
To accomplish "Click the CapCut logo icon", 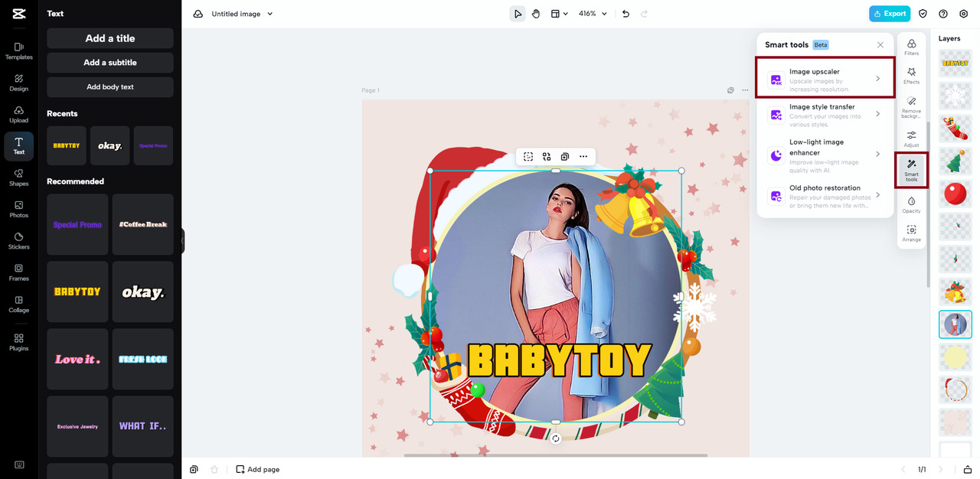I will click(18, 14).
